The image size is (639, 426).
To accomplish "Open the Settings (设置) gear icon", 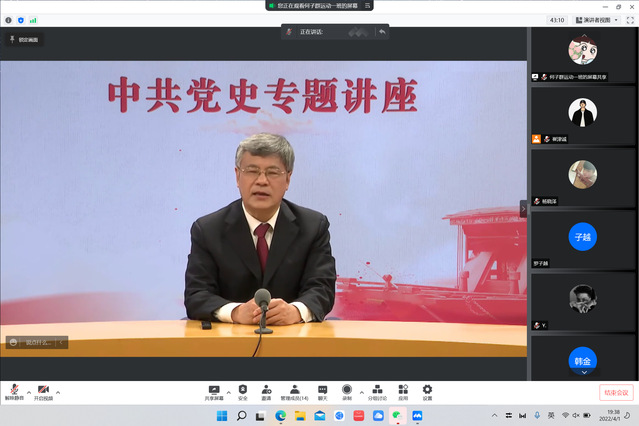I will (x=427, y=390).
